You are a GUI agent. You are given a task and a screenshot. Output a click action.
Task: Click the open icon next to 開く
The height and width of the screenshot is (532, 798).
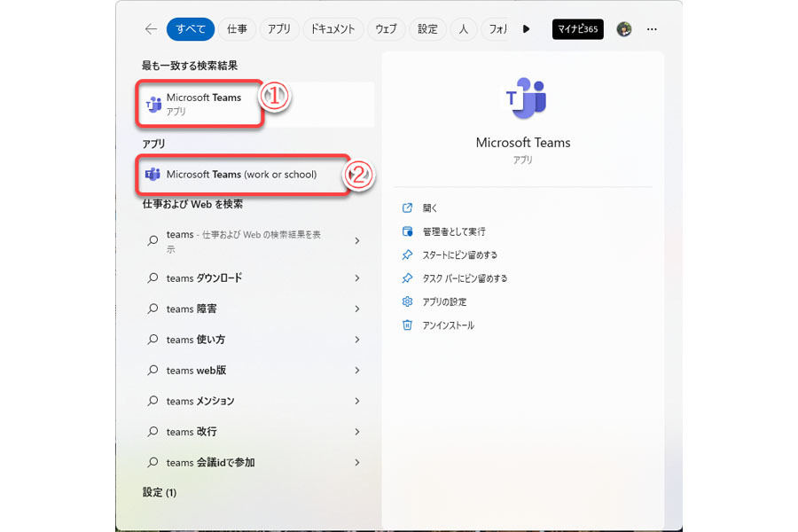(407, 207)
